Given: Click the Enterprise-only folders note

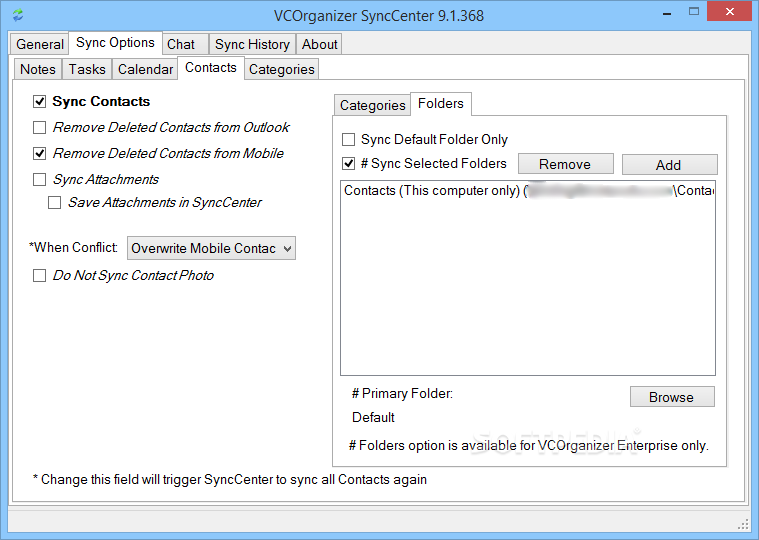Looking at the screenshot, I should 529,445.
